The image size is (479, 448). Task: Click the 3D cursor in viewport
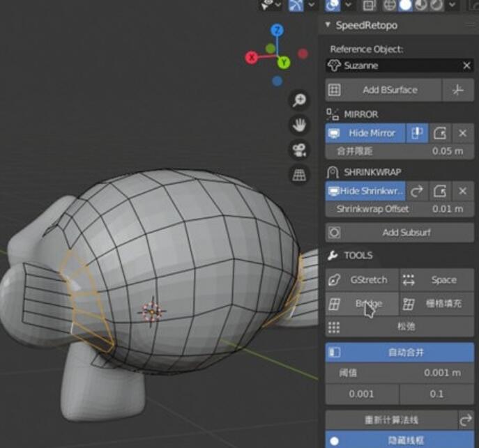pyautogui.click(x=152, y=311)
